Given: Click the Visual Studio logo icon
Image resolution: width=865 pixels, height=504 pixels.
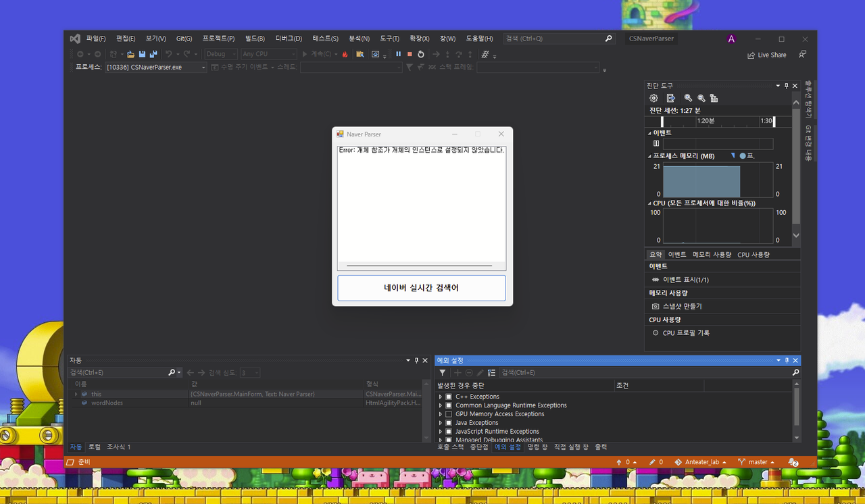Looking at the screenshot, I should 75,39.
